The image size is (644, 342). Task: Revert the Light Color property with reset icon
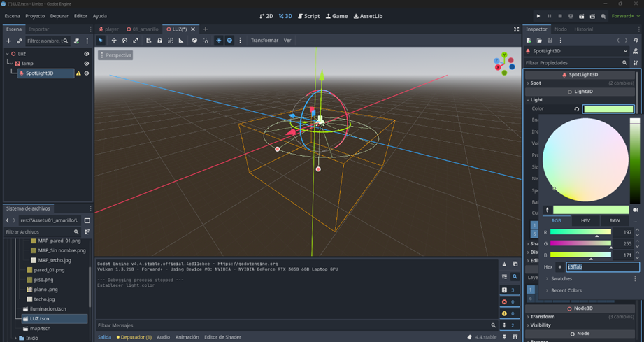coord(576,109)
